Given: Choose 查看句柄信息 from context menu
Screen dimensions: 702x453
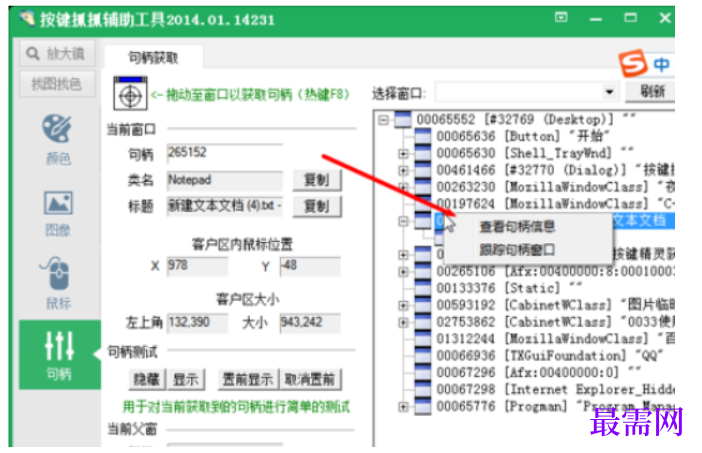Looking at the screenshot, I should (517, 227).
